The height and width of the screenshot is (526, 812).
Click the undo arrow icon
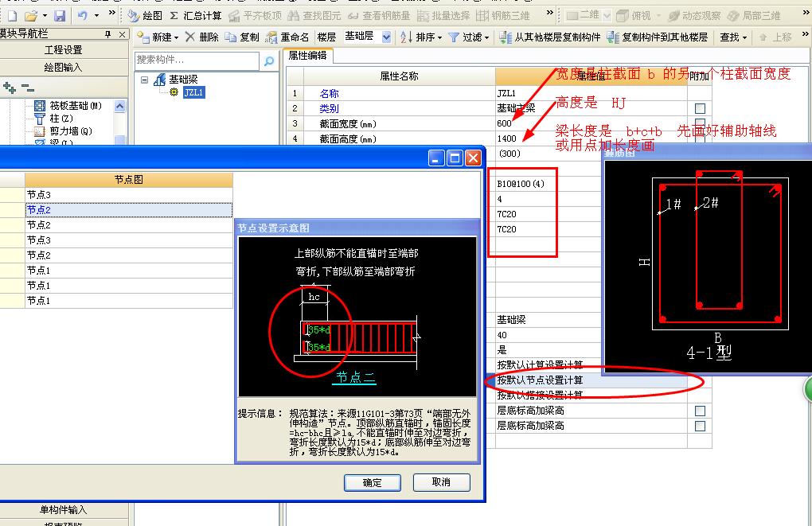click(x=82, y=16)
